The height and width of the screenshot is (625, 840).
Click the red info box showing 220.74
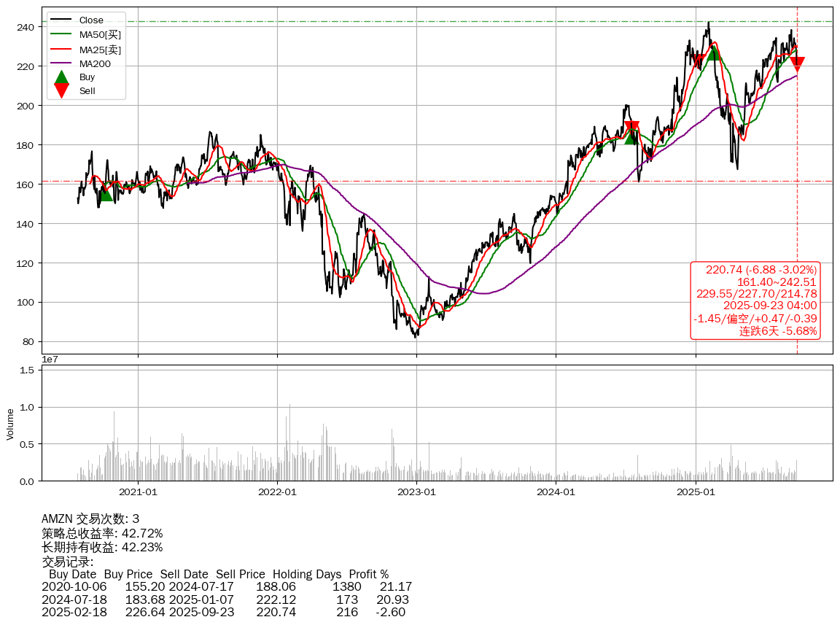point(755,300)
